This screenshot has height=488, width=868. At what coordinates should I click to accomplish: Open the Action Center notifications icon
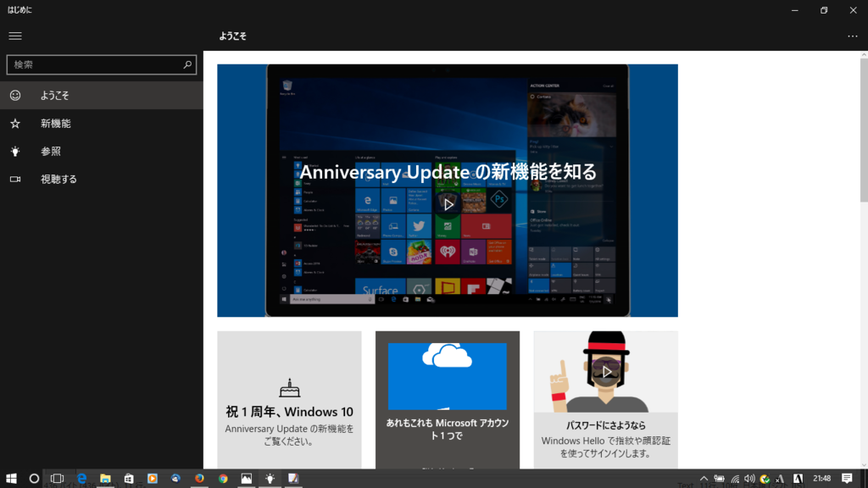(847, 479)
